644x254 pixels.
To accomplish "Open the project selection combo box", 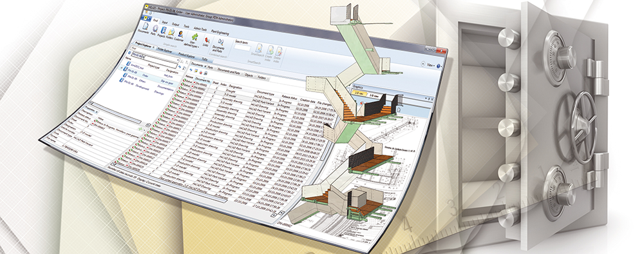I will click(x=138, y=55).
